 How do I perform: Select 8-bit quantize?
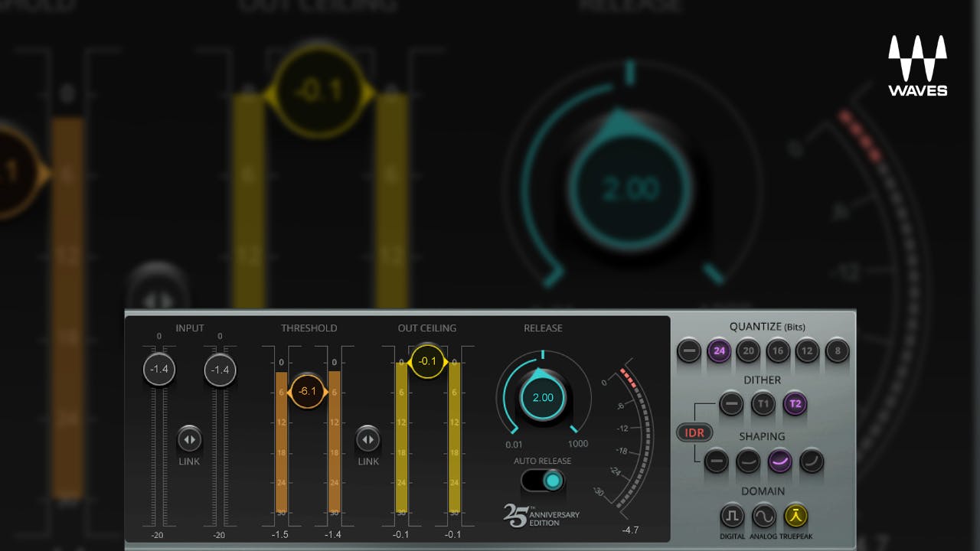point(837,351)
